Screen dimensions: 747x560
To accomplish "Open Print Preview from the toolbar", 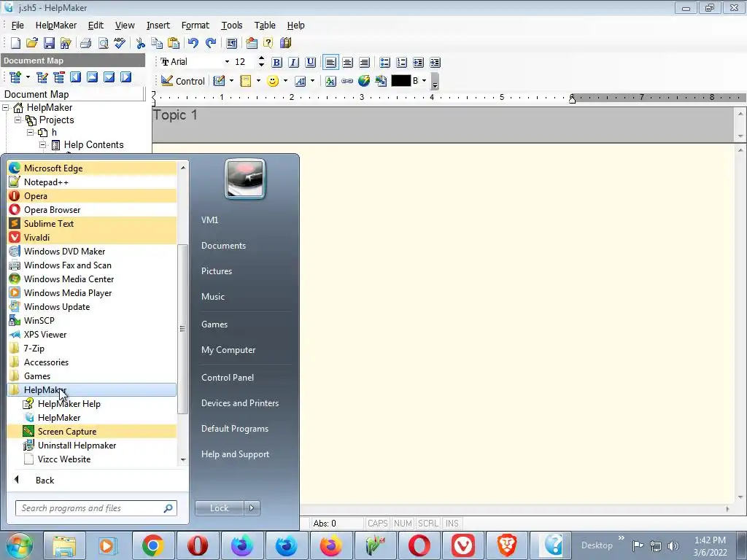I will pyautogui.click(x=103, y=43).
